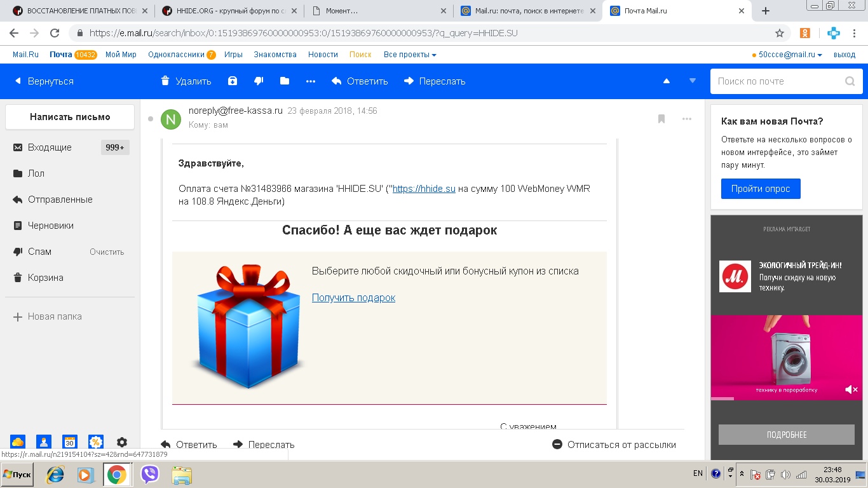
Task: Mark the message as spam with the thumbs-down icon
Action: coord(259,81)
